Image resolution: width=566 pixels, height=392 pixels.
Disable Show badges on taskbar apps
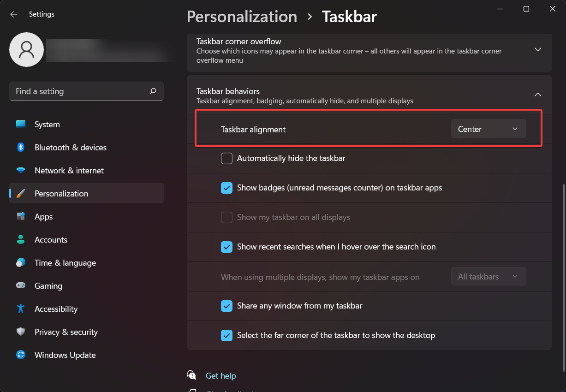click(226, 188)
